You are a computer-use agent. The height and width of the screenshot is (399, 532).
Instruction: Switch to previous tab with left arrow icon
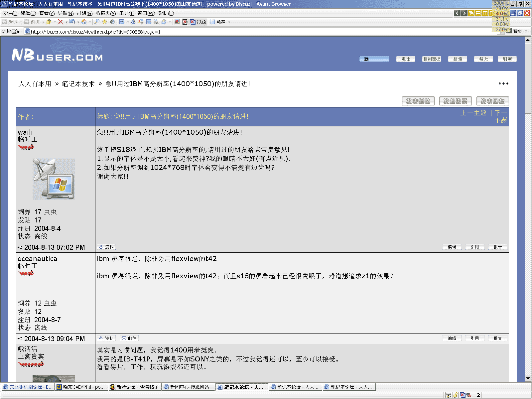coord(457,13)
